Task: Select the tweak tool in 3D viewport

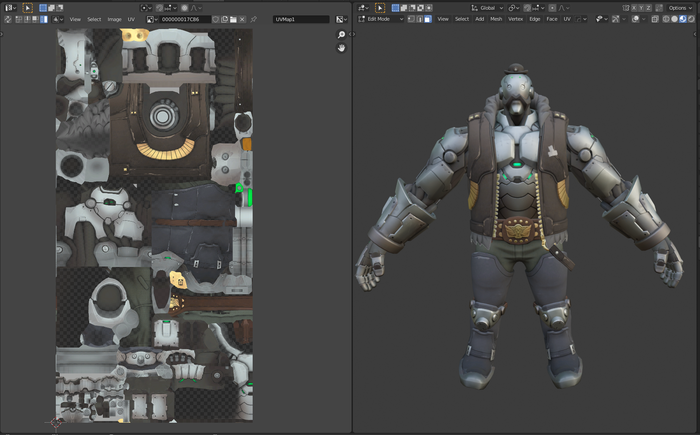Action: pos(380,8)
